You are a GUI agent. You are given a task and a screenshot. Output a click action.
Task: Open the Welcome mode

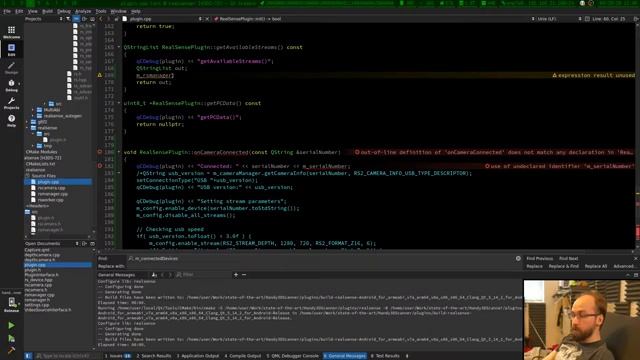[x=11, y=32]
